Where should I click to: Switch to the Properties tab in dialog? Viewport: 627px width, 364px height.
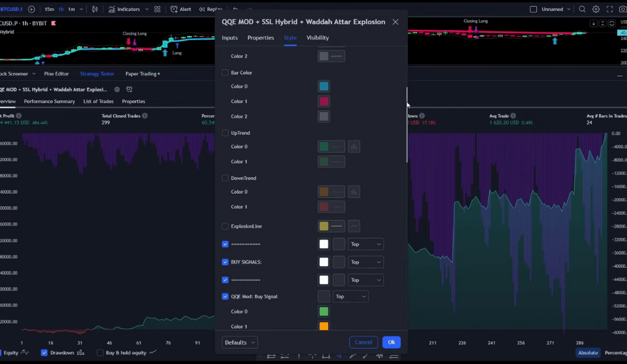pyautogui.click(x=261, y=37)
